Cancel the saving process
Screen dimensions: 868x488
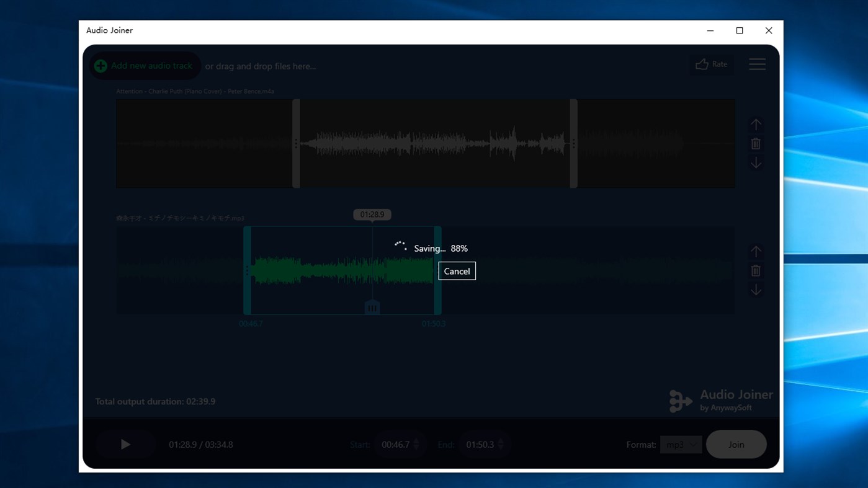pyautogui.click(x=457, y=270)
